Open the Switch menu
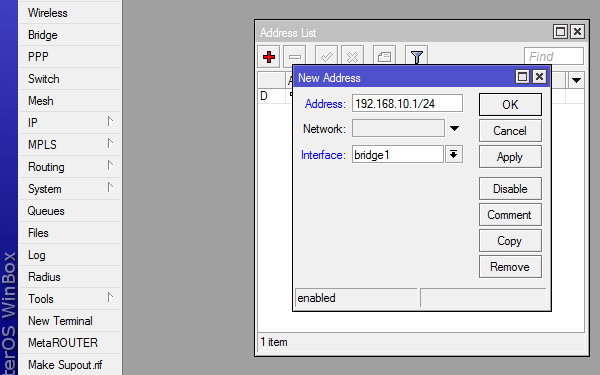Screen dimensions: 600x375 70,79
